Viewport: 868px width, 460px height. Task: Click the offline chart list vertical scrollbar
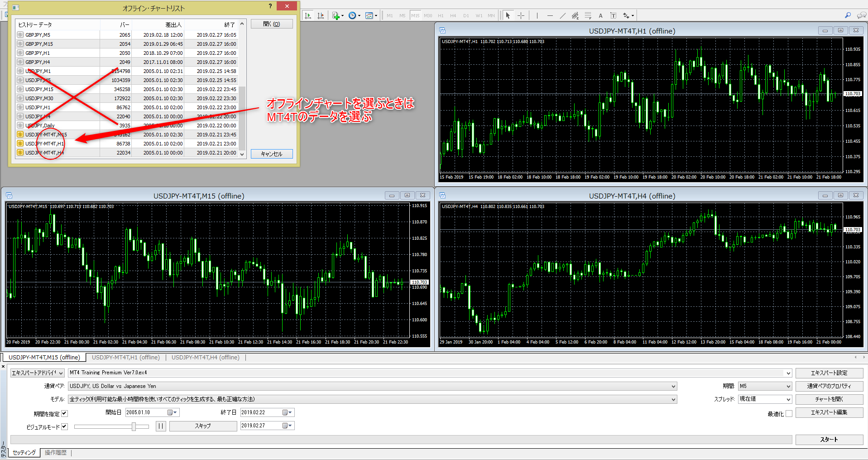(x=242, y=88)
